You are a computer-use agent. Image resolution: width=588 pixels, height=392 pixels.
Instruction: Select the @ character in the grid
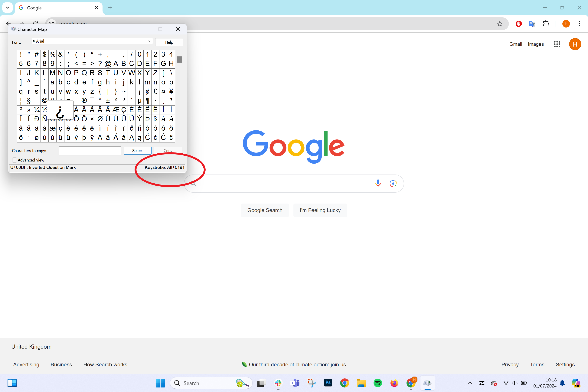click(x=108, y=64)
